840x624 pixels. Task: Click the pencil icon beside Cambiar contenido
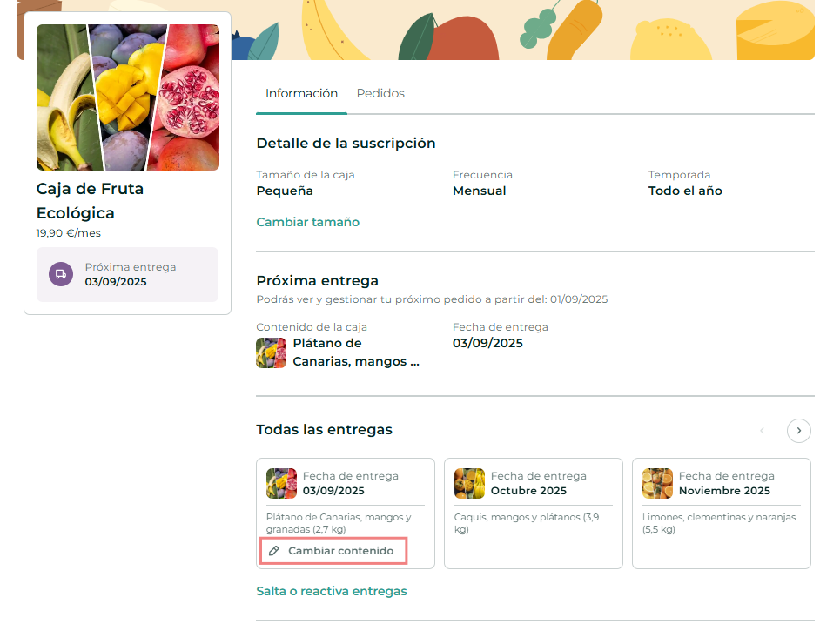[x=273, y=551]
